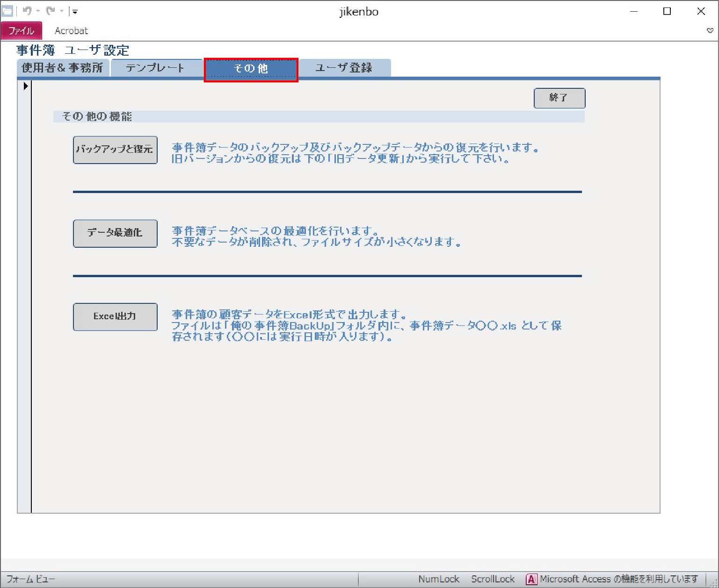Open the Redo history dropdown arrow
719x588 pixels.
(62, 11)
